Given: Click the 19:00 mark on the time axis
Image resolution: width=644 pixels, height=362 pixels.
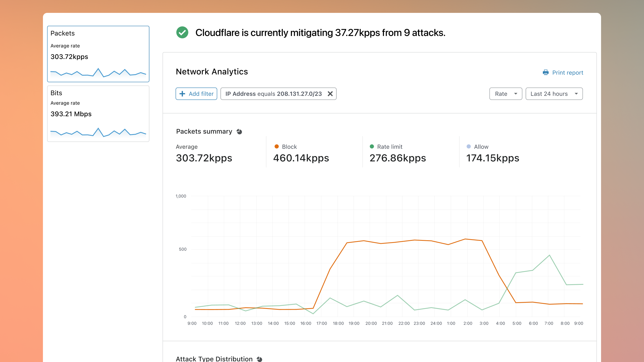Looking at the screenshot, I should pyautogui.click(x=354, y=323).
